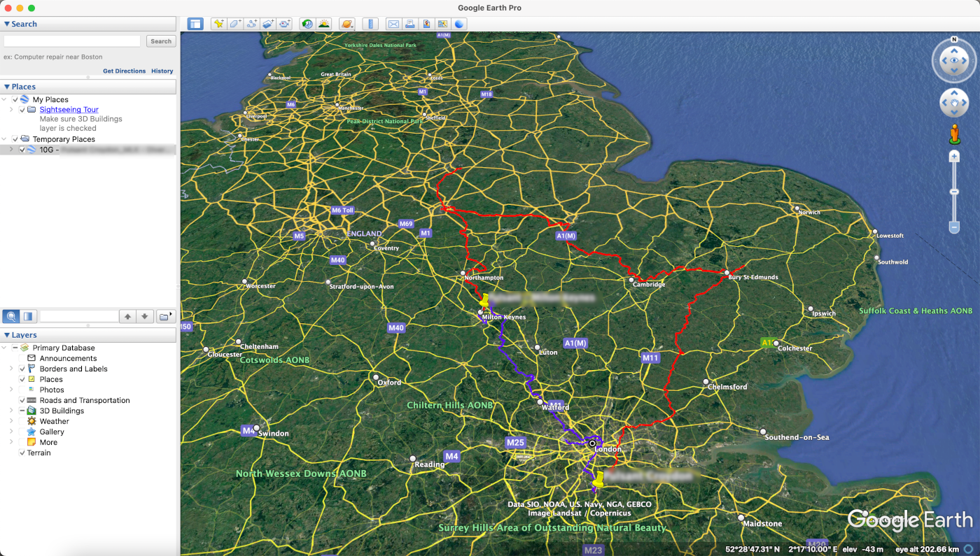The width and height of the screenshot is (980, 556).
Task: Click the zoom slider on map
Action: click(x=953, y=192)
